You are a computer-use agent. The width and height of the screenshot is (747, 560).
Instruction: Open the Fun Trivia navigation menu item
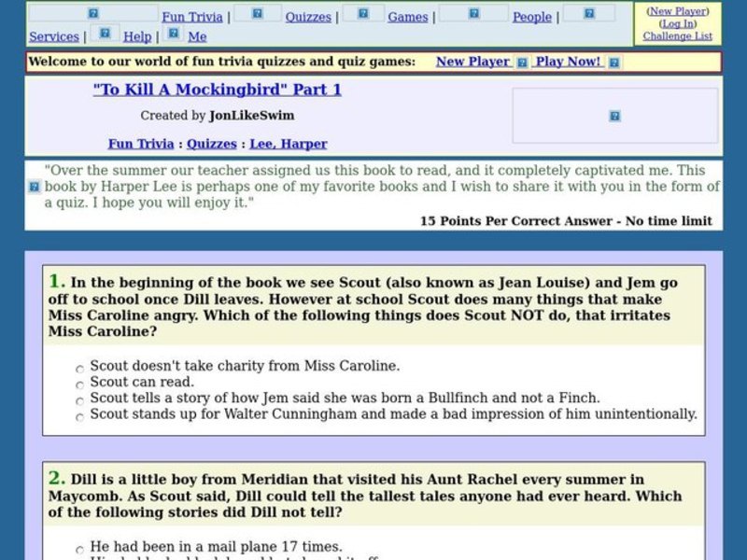pos(191,16)
